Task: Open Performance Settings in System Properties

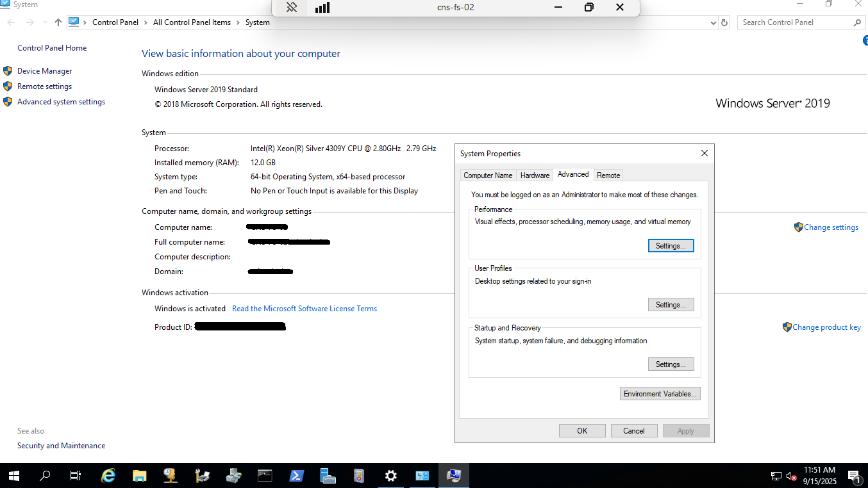Action: 671,245
